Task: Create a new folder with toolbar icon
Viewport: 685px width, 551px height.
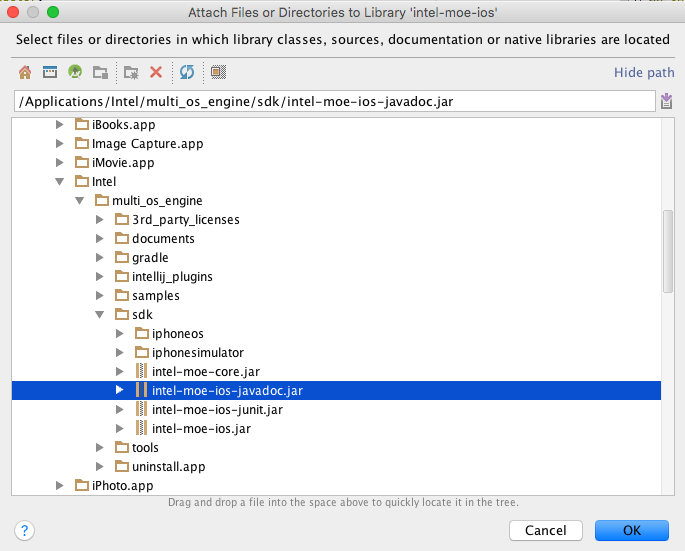Action: click(131, 72)
